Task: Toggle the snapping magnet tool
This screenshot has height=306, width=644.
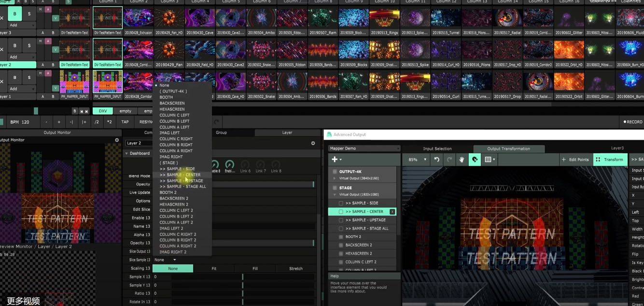Action: click(x=475, y=160)
